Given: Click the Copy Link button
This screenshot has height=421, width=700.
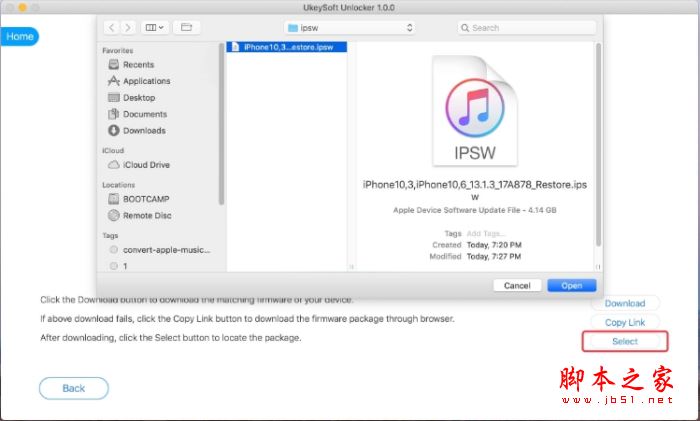Looking at the screenshot, I should click(x=625, y=322).
